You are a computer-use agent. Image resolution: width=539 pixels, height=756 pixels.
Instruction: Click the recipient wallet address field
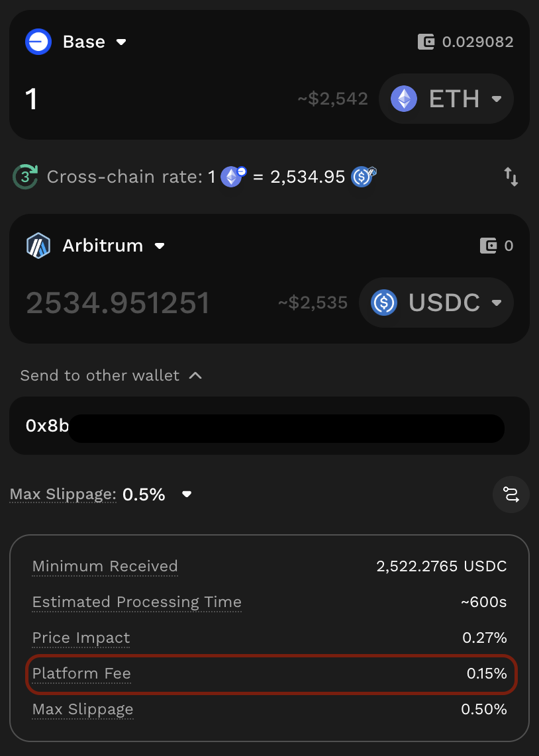(x=265, y=426)
